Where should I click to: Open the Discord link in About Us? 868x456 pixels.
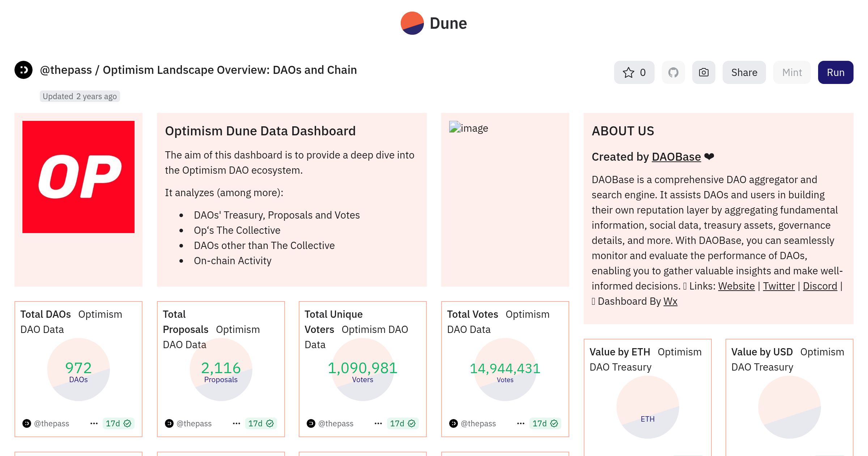(820, 286)
